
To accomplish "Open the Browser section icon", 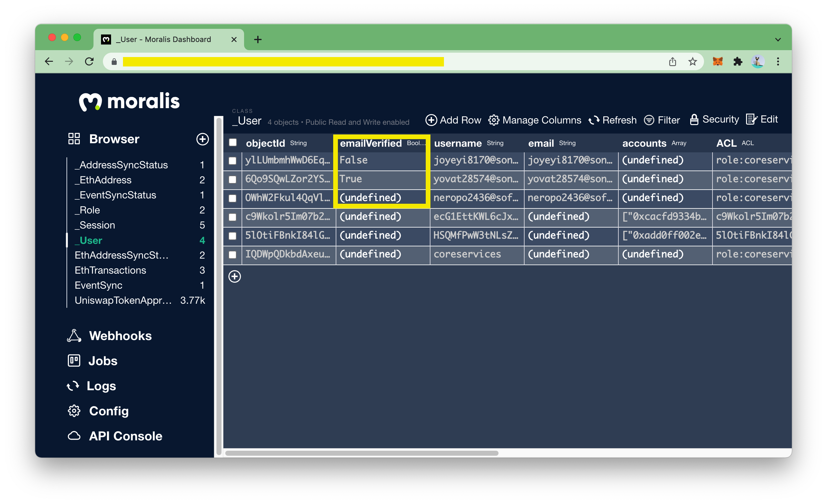I will coord(74,139).
